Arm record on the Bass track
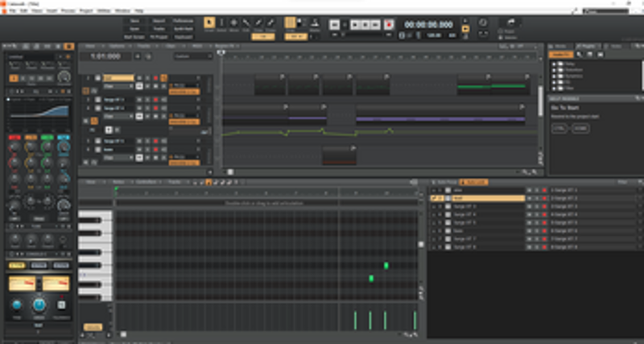This screenshot has height=344, width=644. tap(155, 149)
